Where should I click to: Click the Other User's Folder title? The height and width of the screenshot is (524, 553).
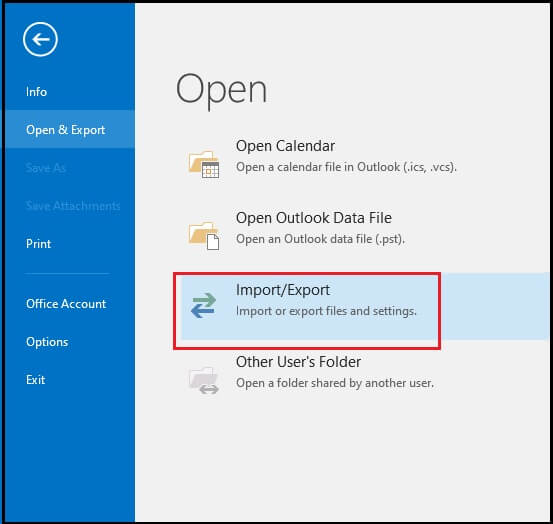[x=298, y=362]
